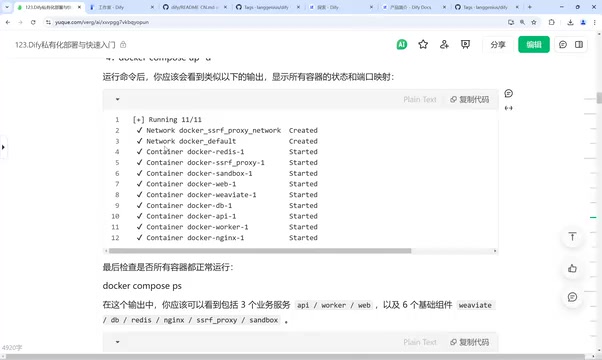Switch to the first Tags langgenius/dify tab

[x=267, y=7]
